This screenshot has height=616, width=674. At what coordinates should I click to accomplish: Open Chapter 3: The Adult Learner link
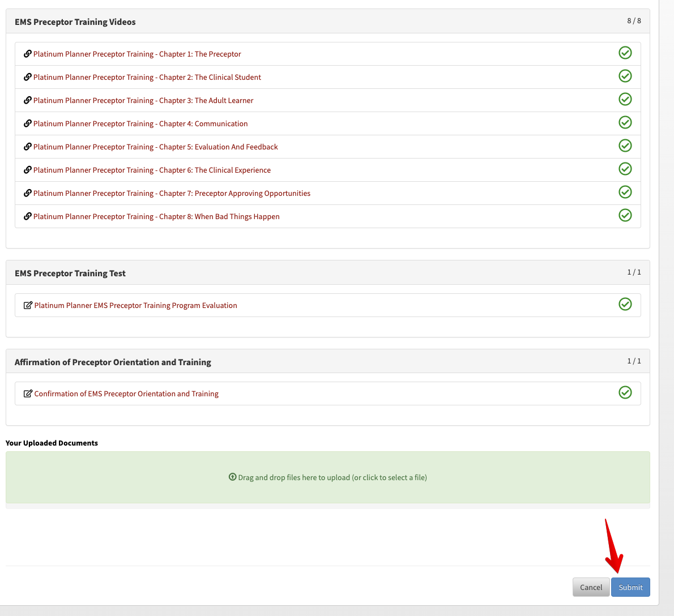coord(143,101)
